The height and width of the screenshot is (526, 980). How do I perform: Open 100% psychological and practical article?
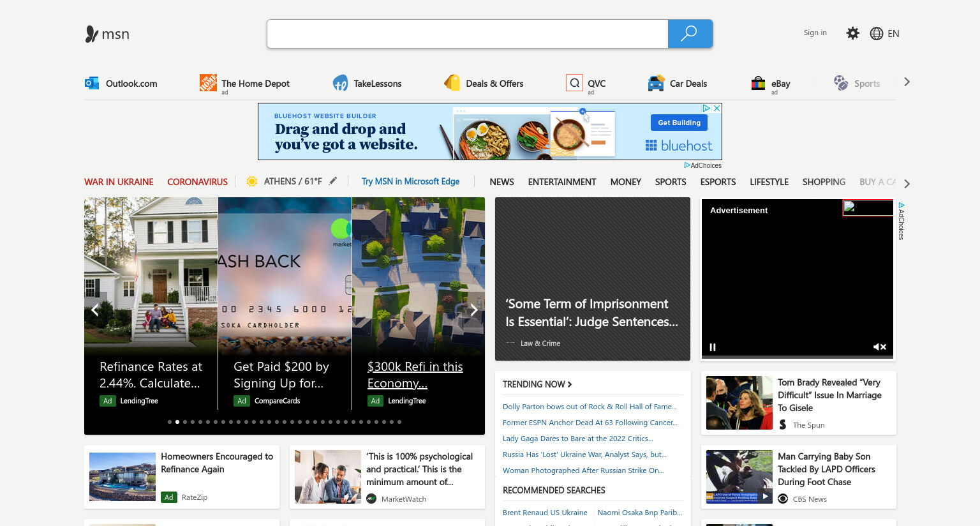387,477
